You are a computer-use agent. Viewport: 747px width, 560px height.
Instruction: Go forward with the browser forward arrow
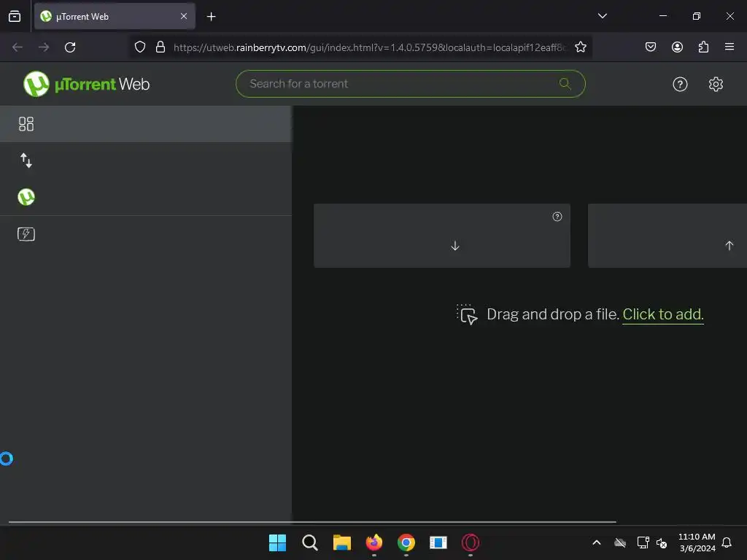point(44,47)
